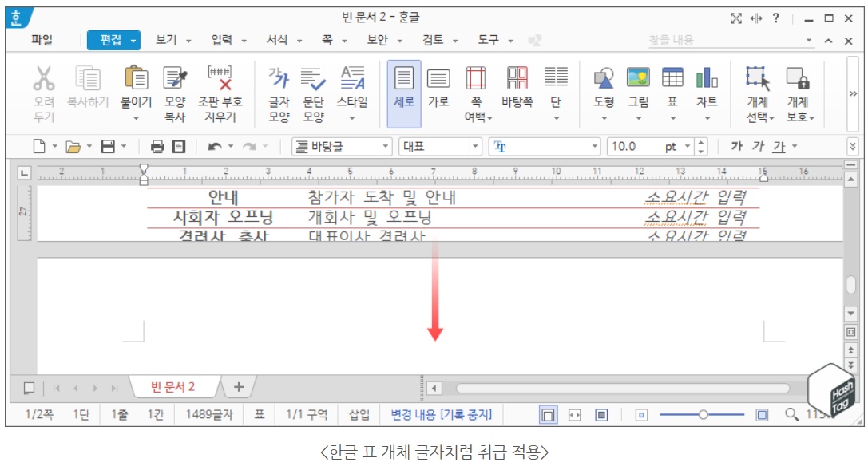Click the Columns (단) icon

556,77
